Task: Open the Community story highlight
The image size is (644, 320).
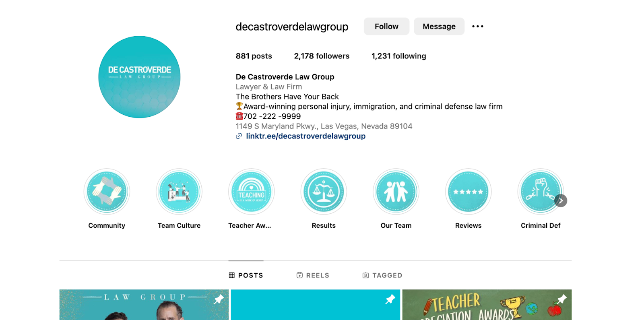Action: 107,192
